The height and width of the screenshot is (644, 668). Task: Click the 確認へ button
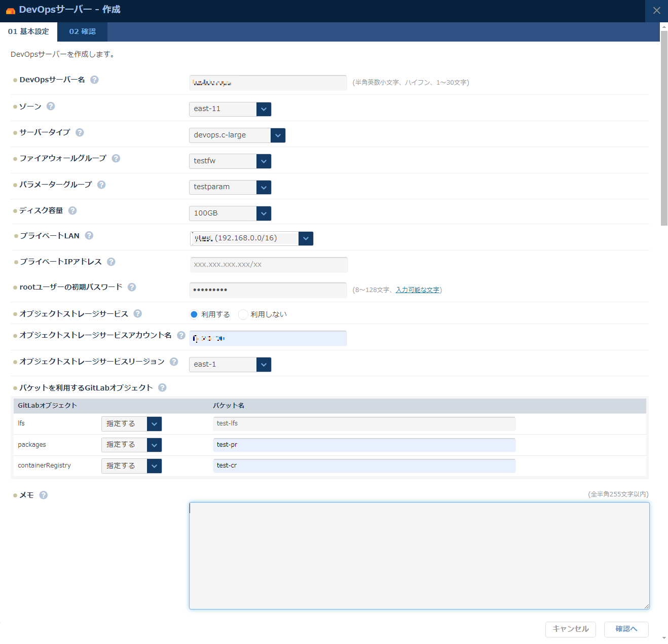pos(626,629)
